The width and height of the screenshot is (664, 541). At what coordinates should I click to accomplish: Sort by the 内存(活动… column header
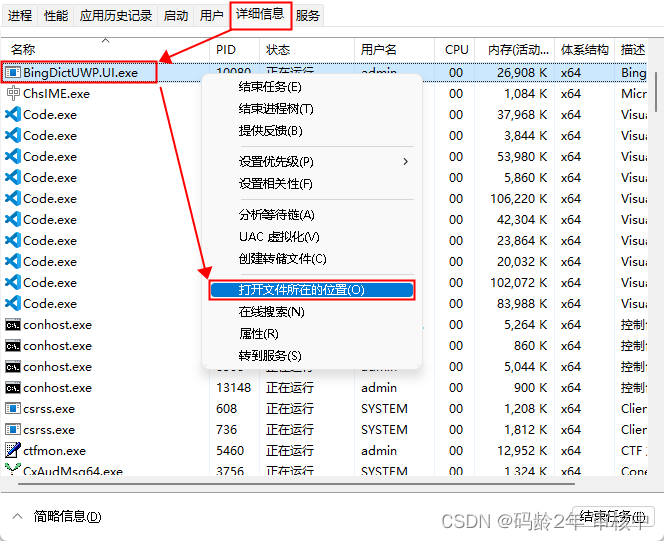pos(515,50)
